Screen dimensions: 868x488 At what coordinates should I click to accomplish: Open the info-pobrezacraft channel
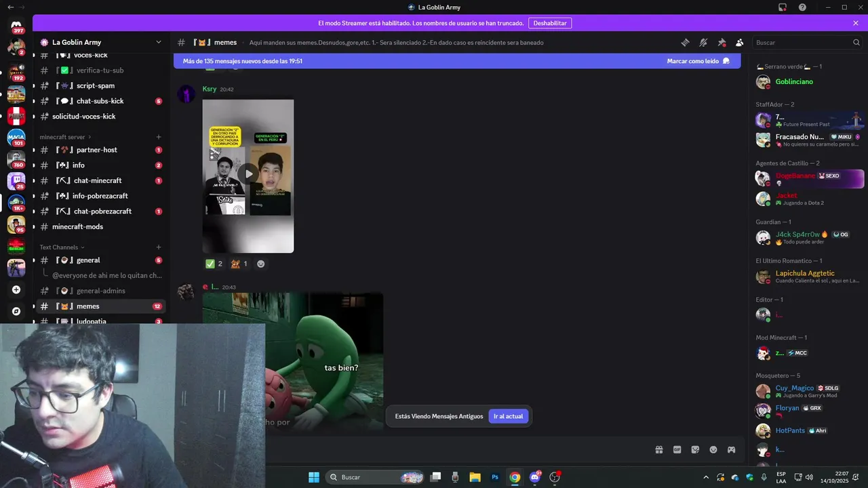(101, 196)
